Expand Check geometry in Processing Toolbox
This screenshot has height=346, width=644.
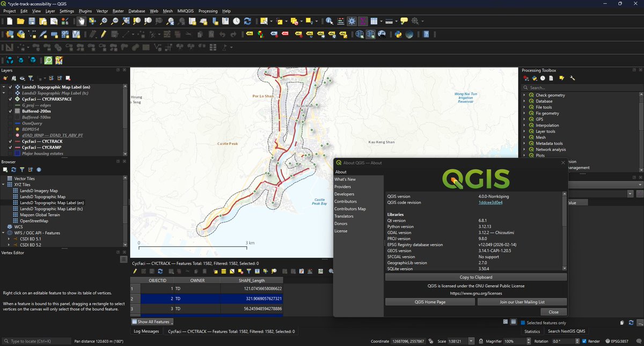525,95
